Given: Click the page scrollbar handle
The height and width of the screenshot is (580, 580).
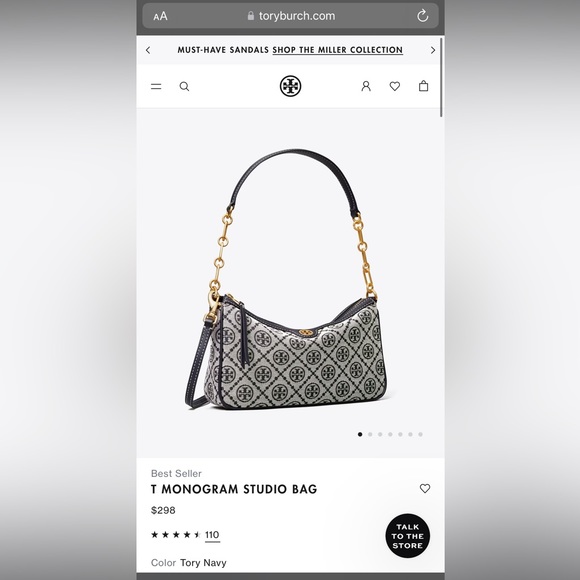Looking at the screenshot, I should click(441, 77).
